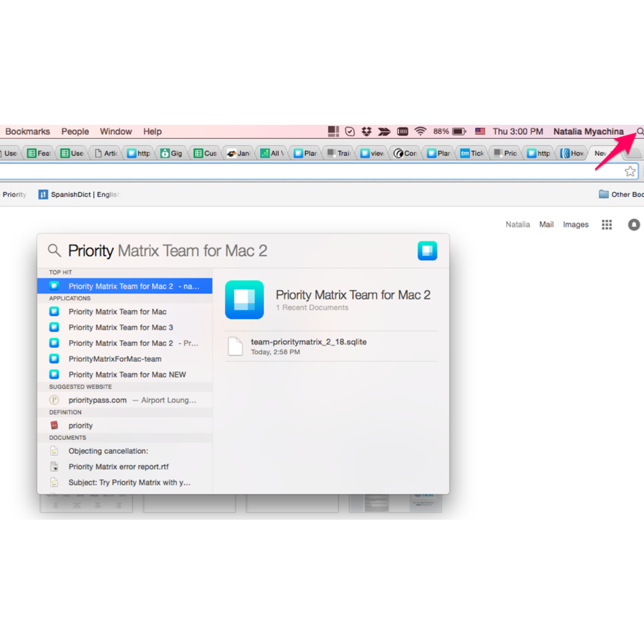Image resolution: width=644 pixels, height=644 pixels.
Task: Open the Bookmarks menu
Action: (x=28, y=131)
